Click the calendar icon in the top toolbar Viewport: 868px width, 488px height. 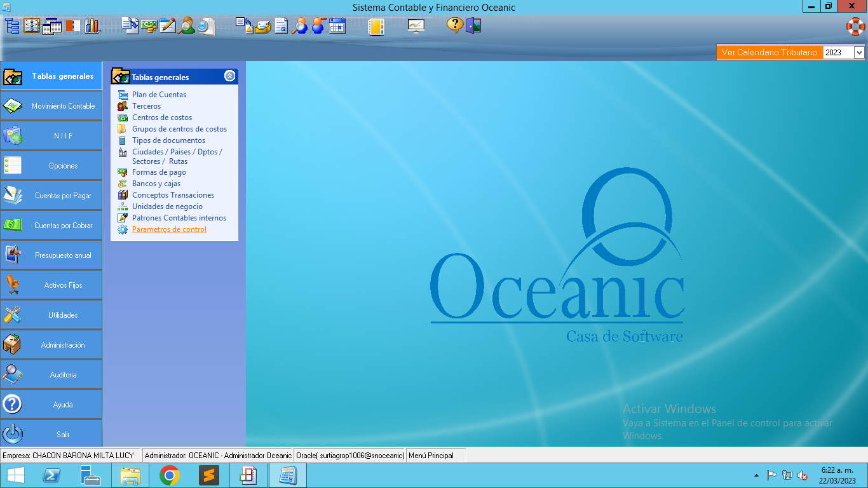point(337,26)
